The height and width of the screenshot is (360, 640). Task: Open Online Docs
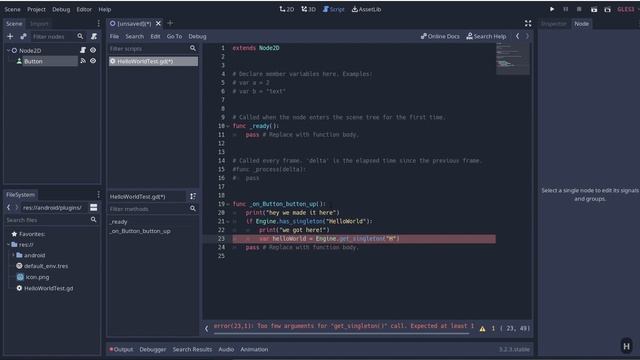pyautogui.click(x=440, y=36)
